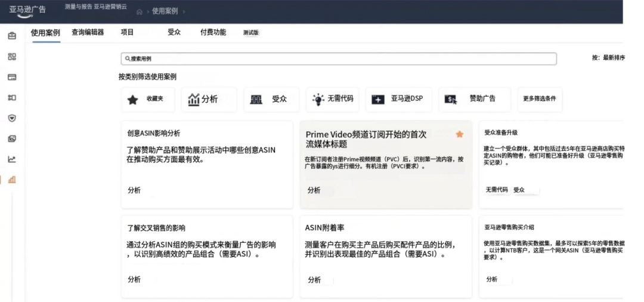644x302 pixels.
Task: Click the icon on 亚马逊DSP filter
Action: point(378,100)
